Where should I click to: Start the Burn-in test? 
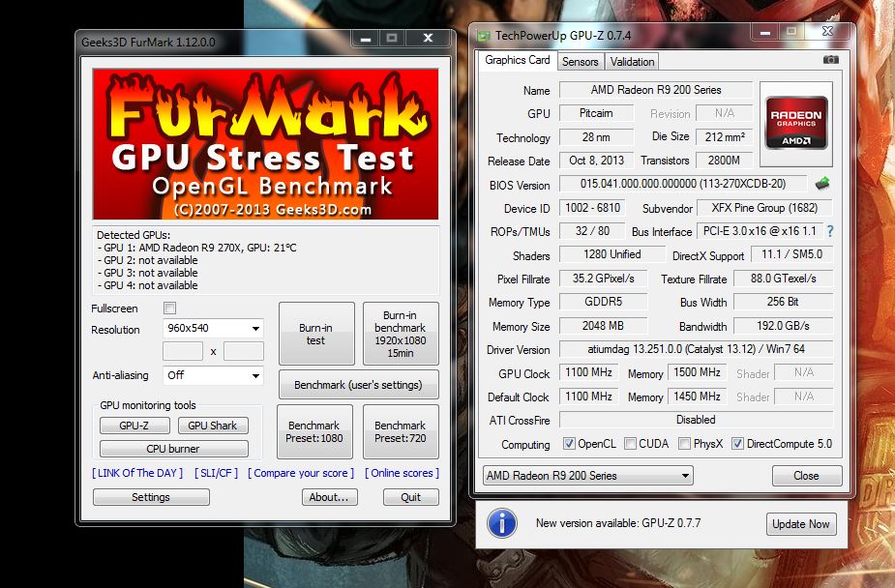(x=316, y=334)
